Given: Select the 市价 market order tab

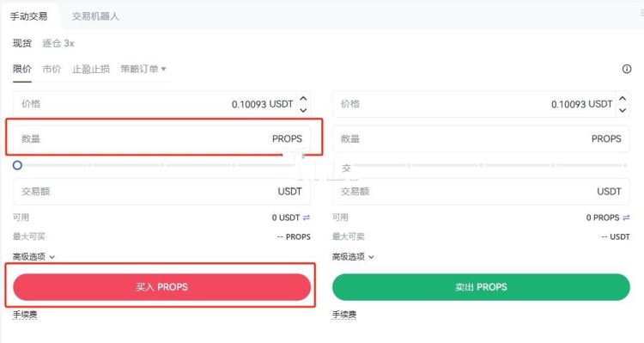Looking at the screenshot, I should [52, 69].
